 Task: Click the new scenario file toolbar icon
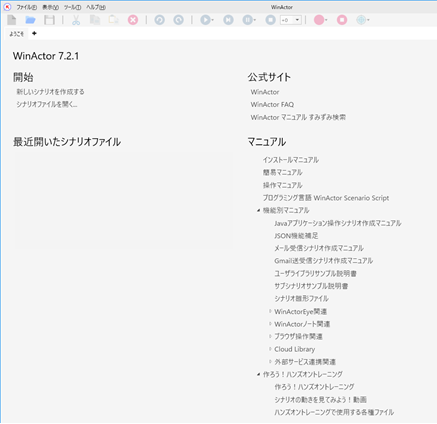[x=12, y=20]
